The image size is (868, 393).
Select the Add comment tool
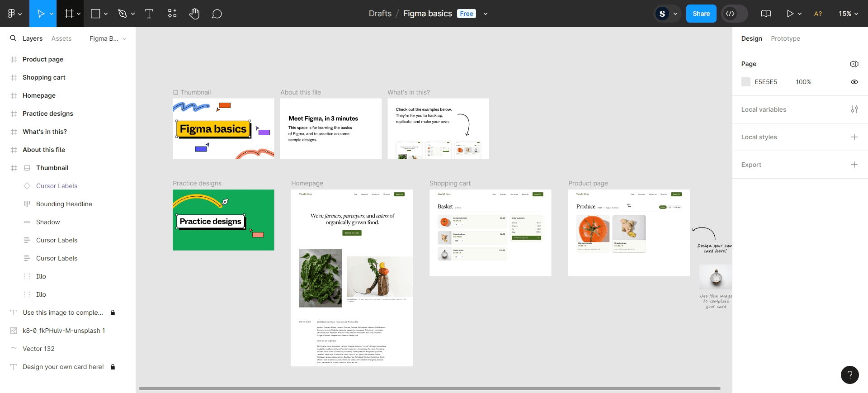[217, 14]
